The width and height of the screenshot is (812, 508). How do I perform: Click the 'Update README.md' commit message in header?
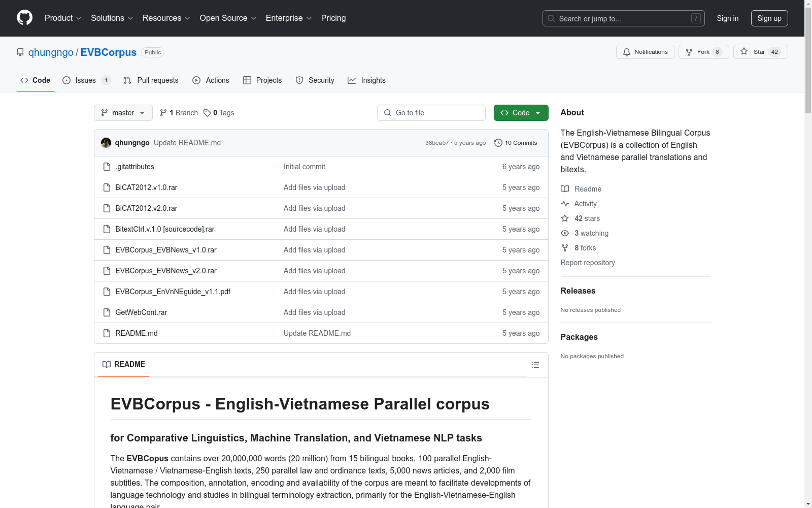pyautogui.click(x=187, y=143)
